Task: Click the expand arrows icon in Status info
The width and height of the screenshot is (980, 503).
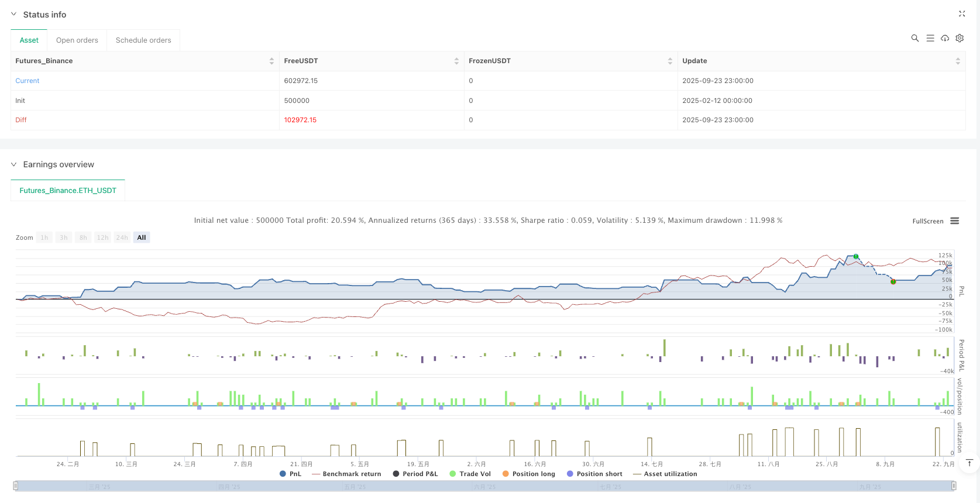Action: [x=961, y=13]
